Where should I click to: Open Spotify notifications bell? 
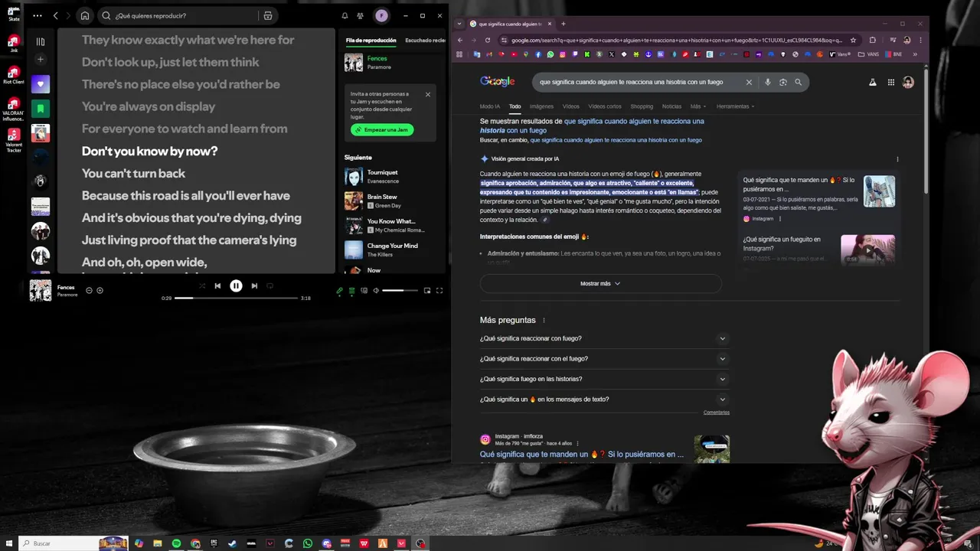tap(345, 15)
